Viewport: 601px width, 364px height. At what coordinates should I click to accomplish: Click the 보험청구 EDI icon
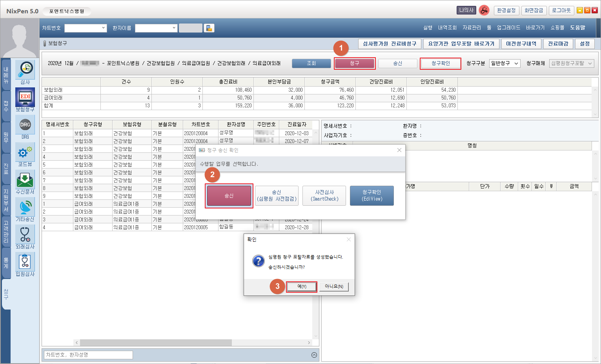coord(25,97)
